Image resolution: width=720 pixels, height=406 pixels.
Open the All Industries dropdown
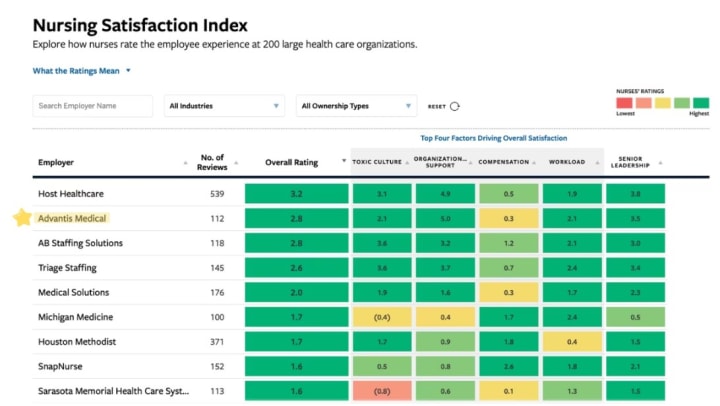pos(224,106)
